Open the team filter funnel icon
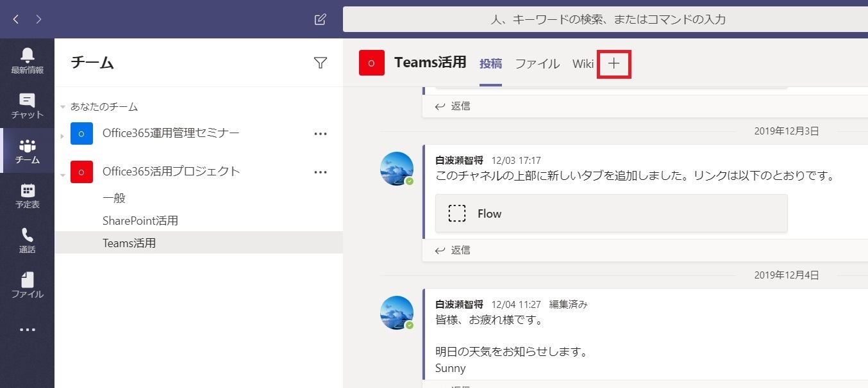868x388 pixels. [321, 62]
